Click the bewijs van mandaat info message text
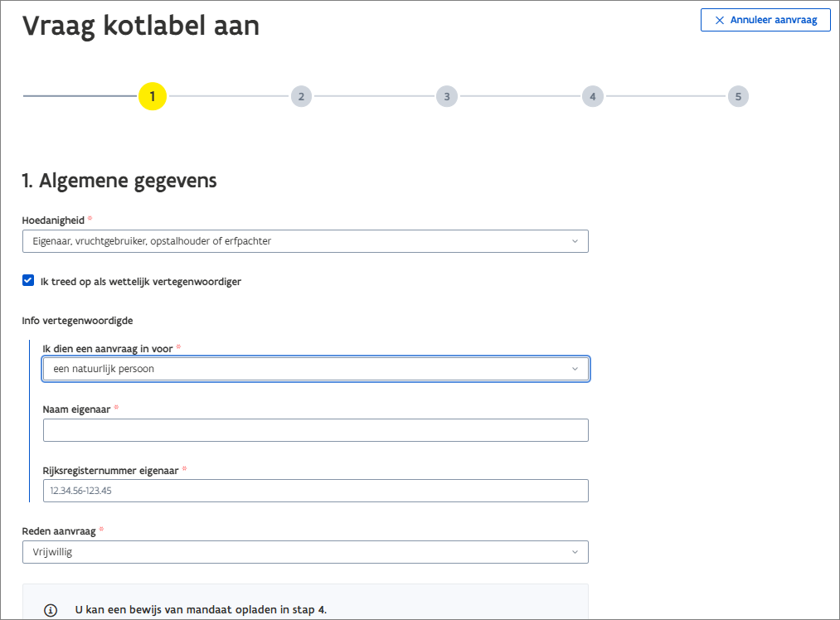The height and width of the screenshot is (620, 840). [x=201, y=610]
